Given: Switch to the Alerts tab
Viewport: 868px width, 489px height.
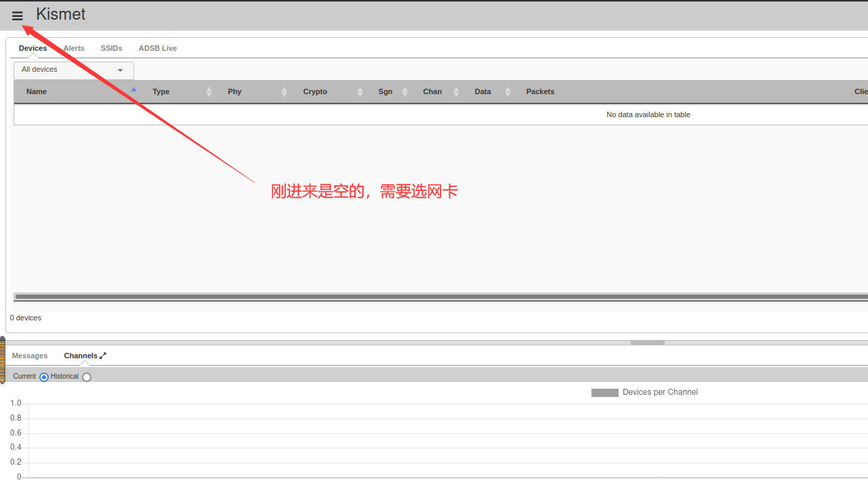Looking at the screenshot, I should [x=74, y=48].
